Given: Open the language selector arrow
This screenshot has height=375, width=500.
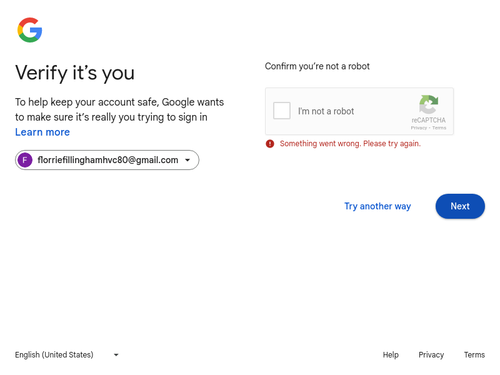Looking at the screenshot, I should coord(116,355).
